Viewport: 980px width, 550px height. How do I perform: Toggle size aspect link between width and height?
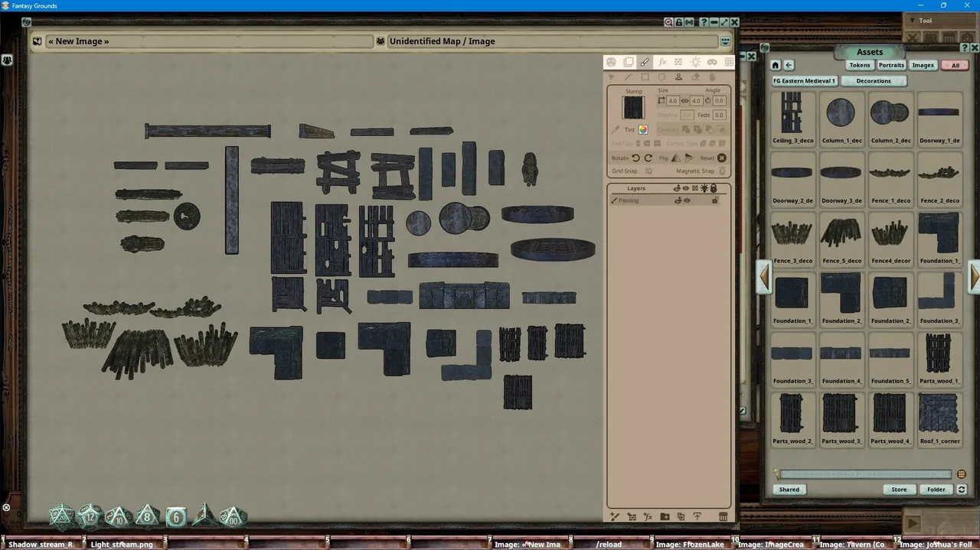[684, 101]
